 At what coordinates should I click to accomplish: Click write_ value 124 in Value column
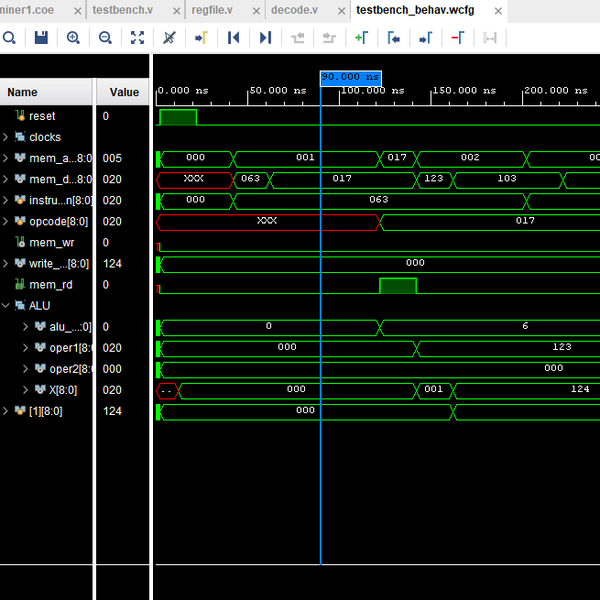click(x=112, y=264)
